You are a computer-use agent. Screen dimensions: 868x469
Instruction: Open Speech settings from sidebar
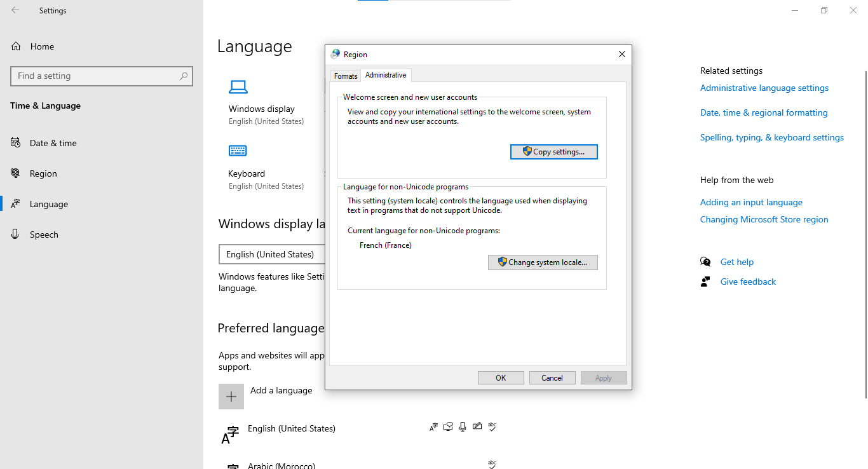tap(44, 234)
